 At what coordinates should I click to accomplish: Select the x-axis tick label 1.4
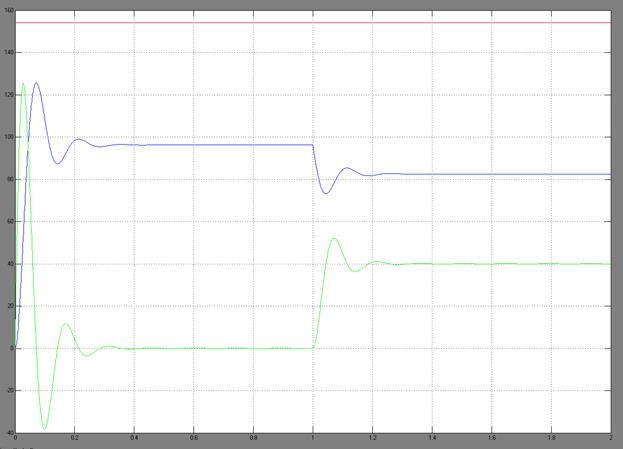(432, 438)
